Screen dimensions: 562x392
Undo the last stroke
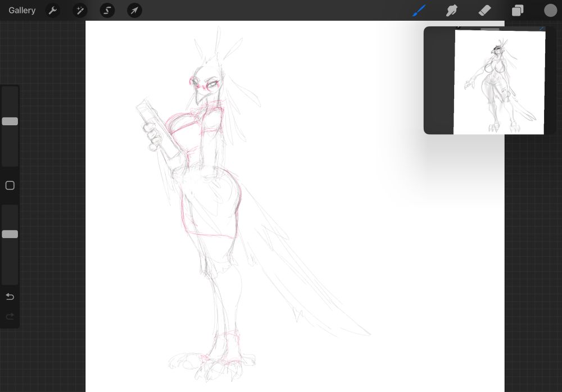tap(10, 297)
